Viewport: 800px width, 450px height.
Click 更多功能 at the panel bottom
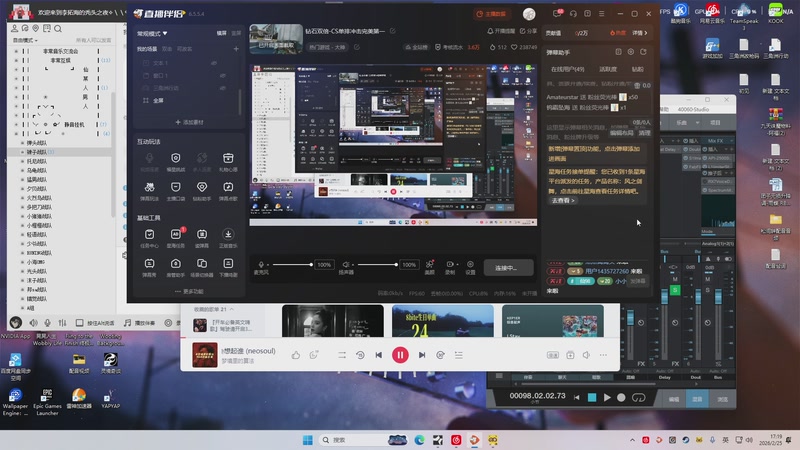(189, 291)
